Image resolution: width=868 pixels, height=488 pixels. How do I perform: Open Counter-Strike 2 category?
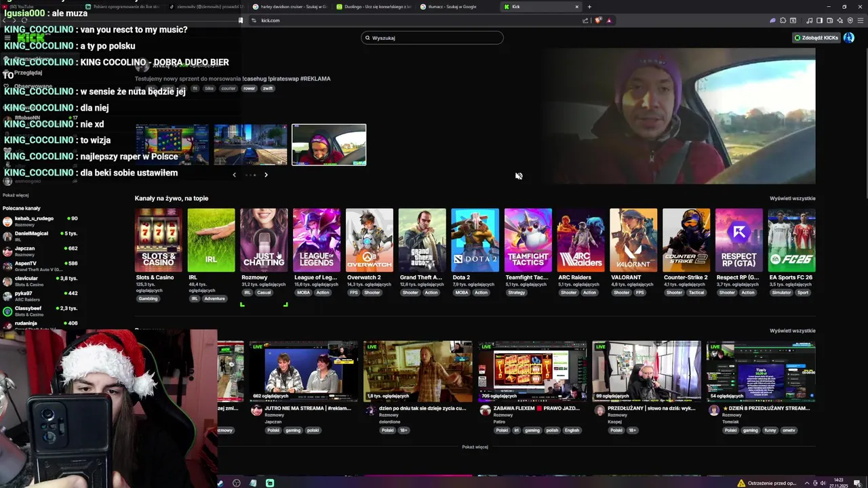(686, 240)
